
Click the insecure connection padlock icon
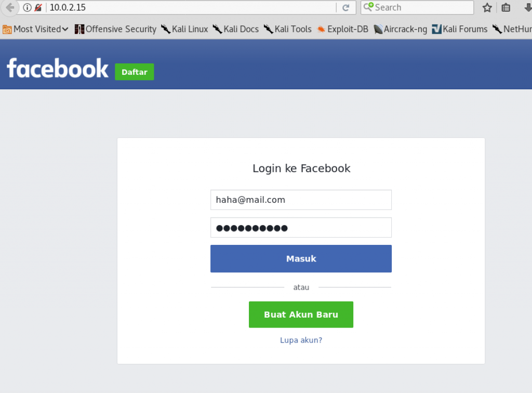coord(38,7)
